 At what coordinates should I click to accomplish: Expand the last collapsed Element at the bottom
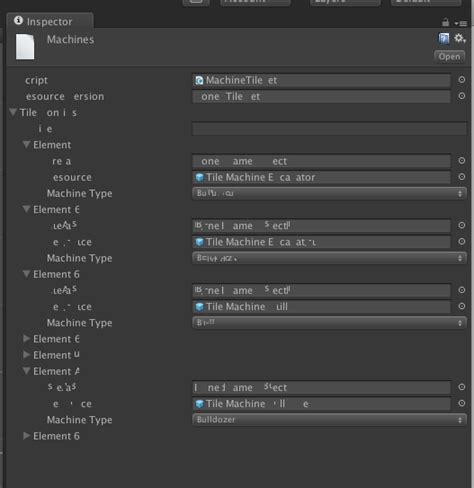pyautogui.click(x=26, y=436)
